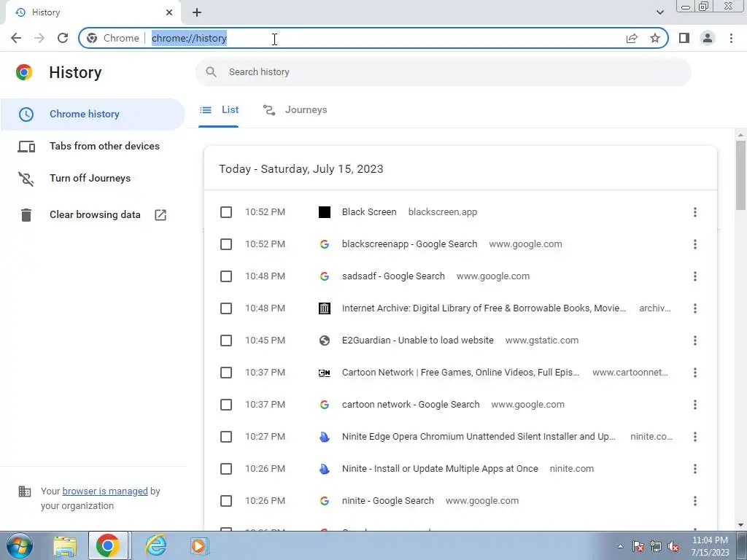Reload the History page
This screenshot has height=560, width=747.
63,38
